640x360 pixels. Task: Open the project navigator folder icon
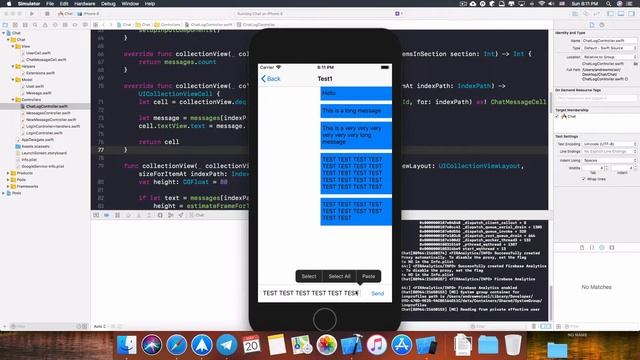(x=5, y=25)
